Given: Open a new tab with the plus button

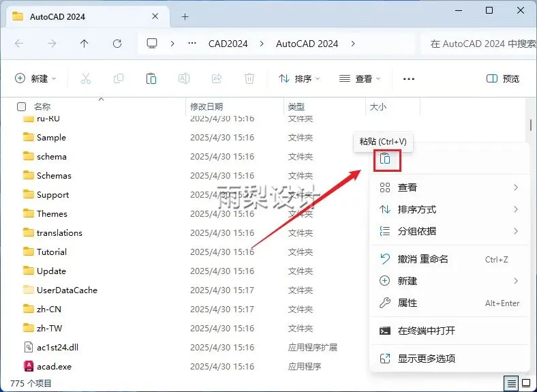Looking at the screenshot, I should [185, 16].
